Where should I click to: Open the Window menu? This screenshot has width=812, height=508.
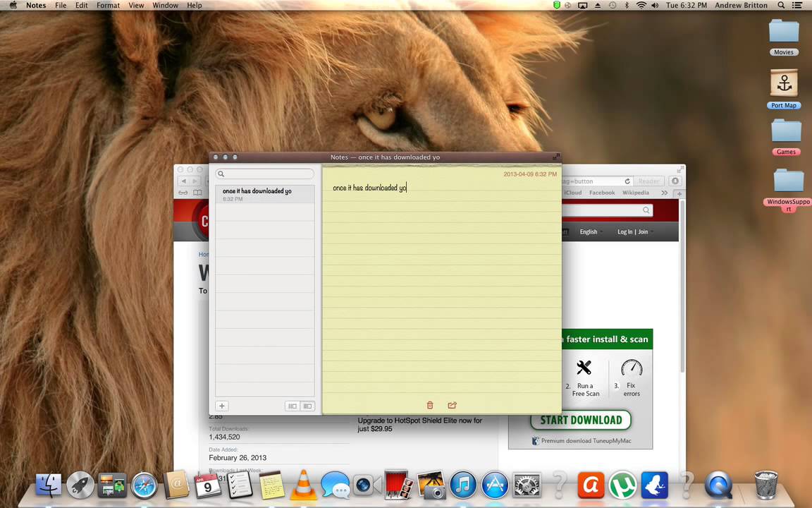pyautogui.click(x=165, y=5)
